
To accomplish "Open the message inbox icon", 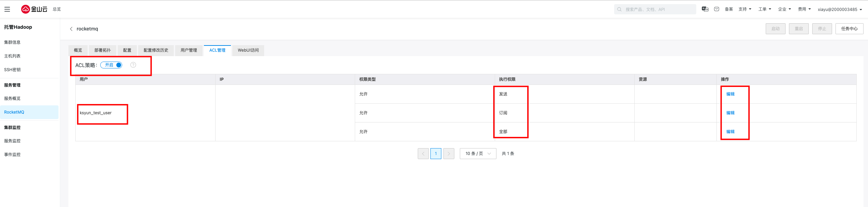I will pos(716,9).
